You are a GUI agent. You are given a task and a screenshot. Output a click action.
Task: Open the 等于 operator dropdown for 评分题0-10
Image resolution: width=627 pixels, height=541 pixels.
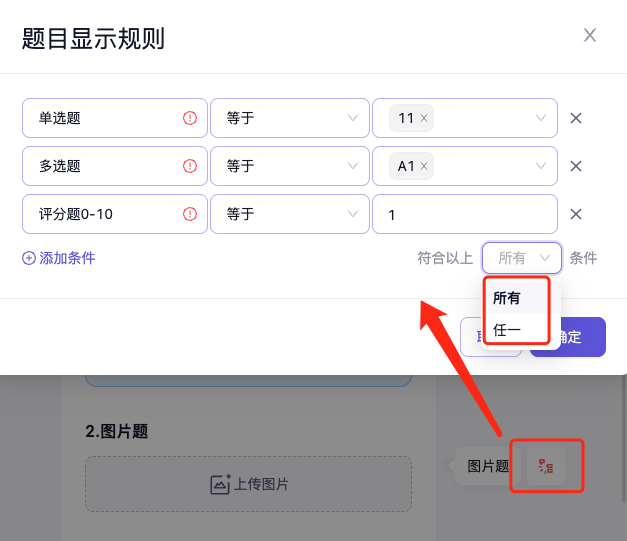(x=288, y=214)
